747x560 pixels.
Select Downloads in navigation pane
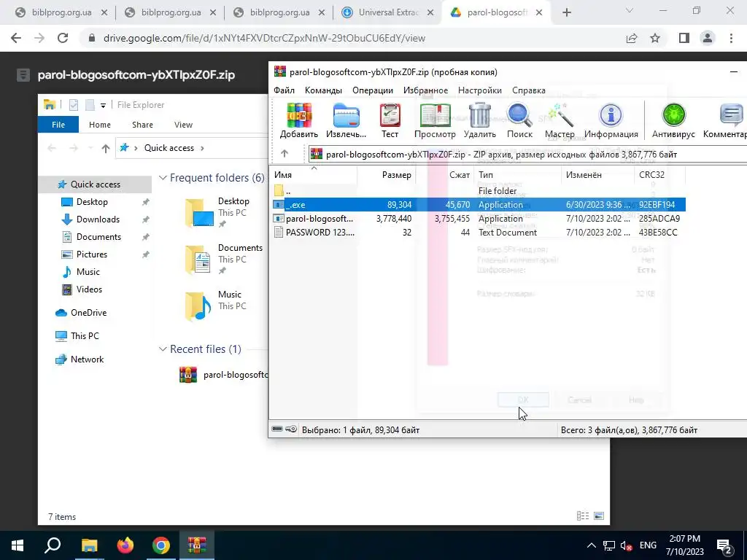(x=98, y=219)
